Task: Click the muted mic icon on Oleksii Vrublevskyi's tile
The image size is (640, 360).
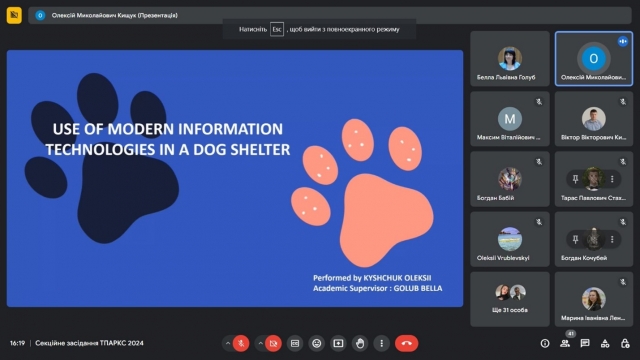Action: tap(539, 222)
